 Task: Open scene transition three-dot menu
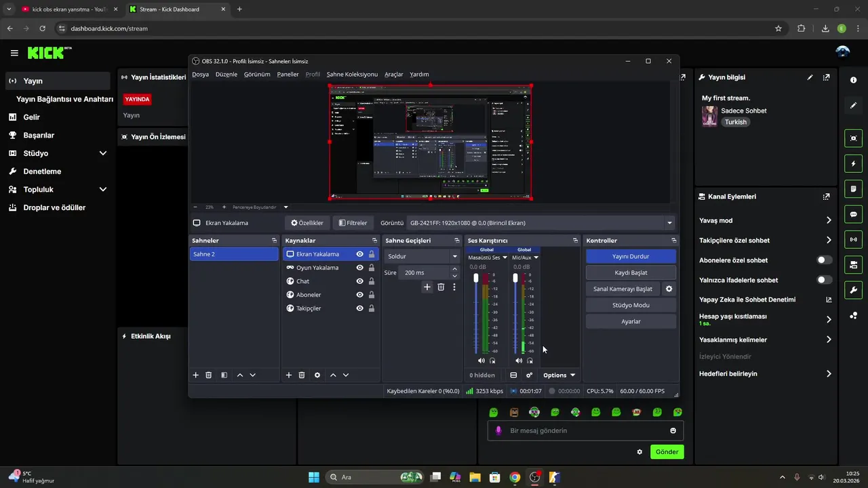click(454, 287)
